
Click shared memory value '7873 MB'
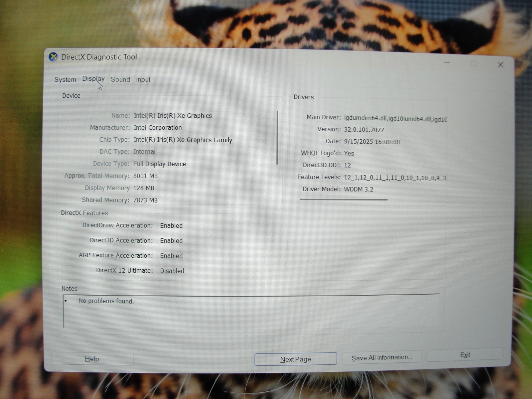145,200
